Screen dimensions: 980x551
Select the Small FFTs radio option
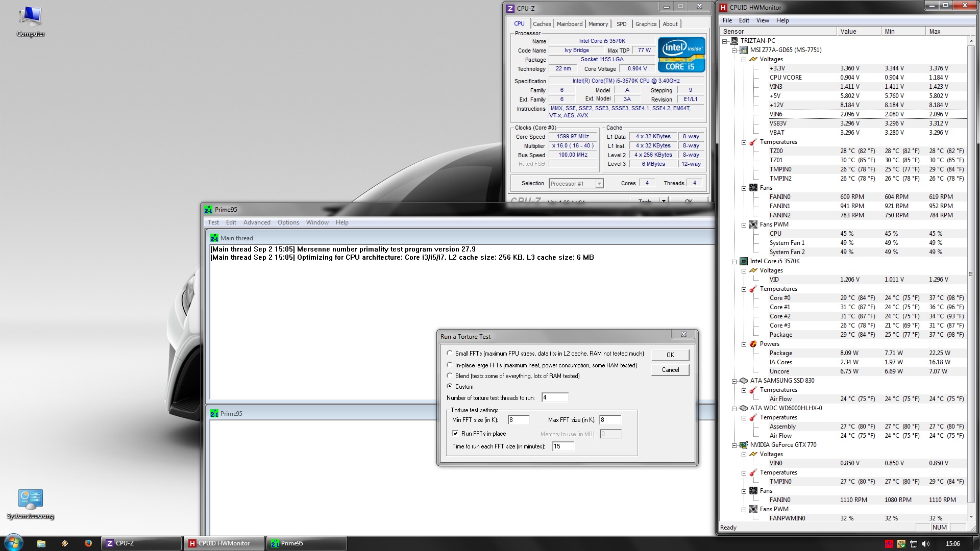pyautogui.click(x=450, y=353)
